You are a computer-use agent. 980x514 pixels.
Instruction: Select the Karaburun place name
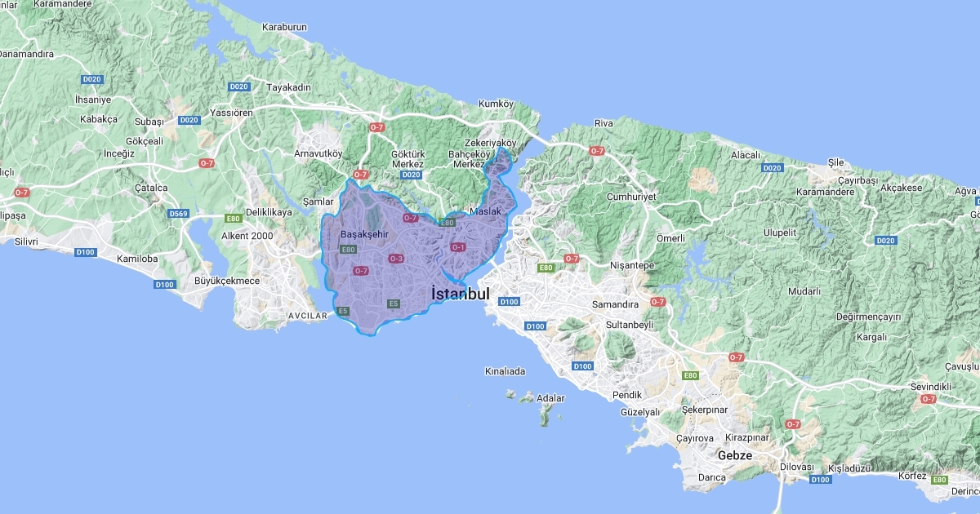click(284, 27)
